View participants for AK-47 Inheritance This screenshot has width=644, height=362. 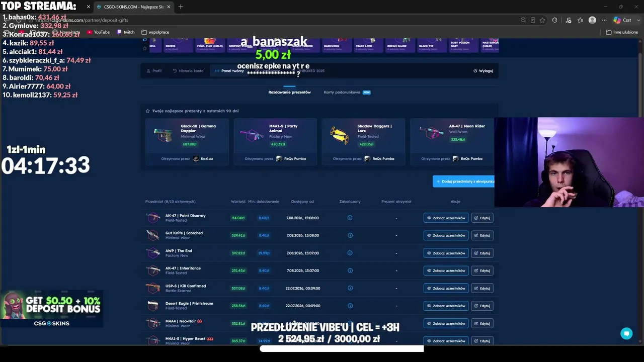pyautogui.click(x=446, y=270)
